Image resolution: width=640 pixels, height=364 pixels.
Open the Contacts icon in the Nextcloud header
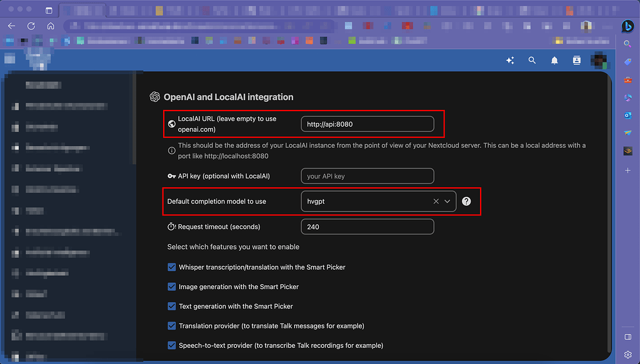[576, 61]
